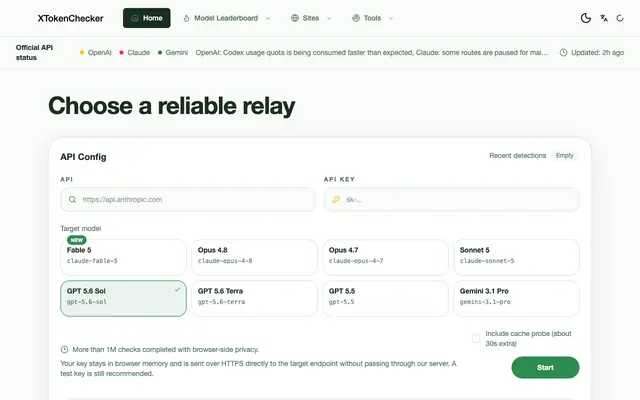Image resolution: width=640 pixels, height=400 pixels.
Task: Click the NEW badge on Fable 5
Action: pyautogui.click(x=76, y=240)
